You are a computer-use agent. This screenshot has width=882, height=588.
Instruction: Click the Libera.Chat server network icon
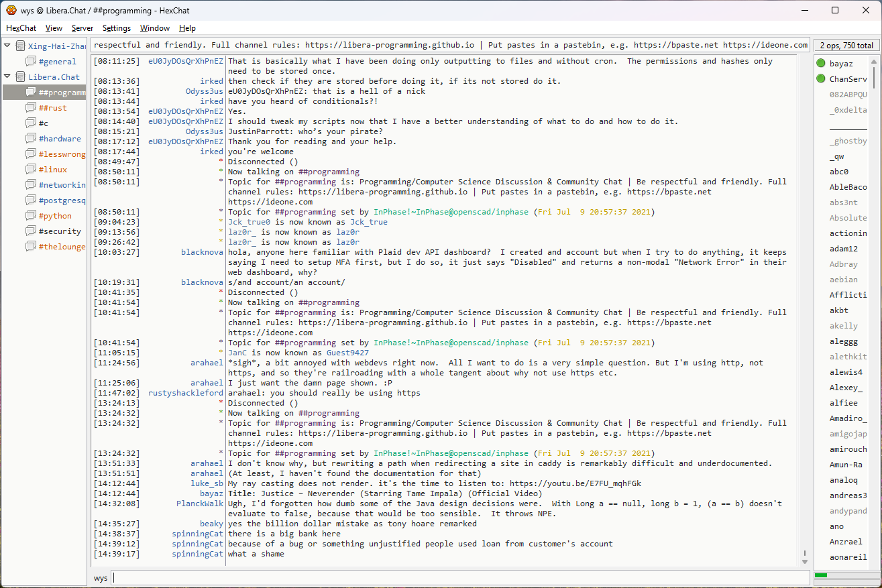pyautogui.click(x=20, y=76)
